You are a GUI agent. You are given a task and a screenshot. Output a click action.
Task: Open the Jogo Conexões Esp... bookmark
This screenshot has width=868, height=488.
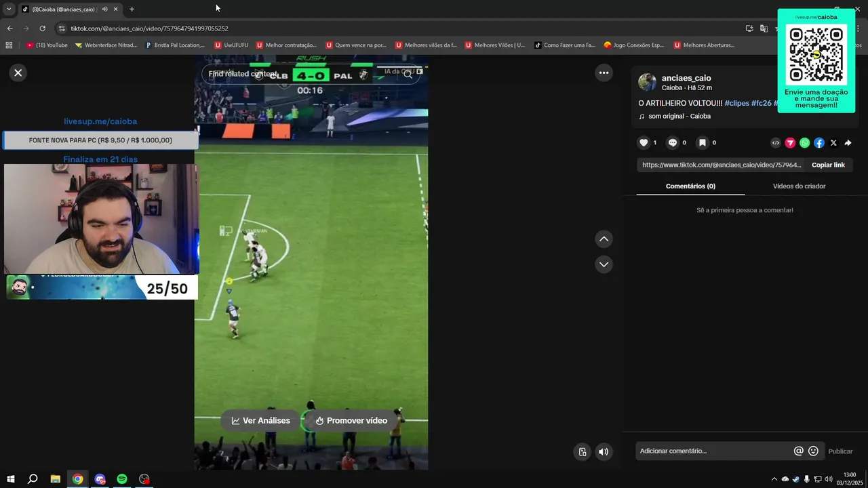coord(634,45)
